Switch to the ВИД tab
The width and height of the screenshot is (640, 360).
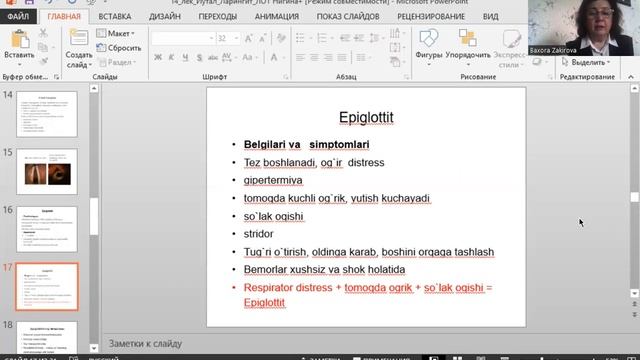(490, 17)
